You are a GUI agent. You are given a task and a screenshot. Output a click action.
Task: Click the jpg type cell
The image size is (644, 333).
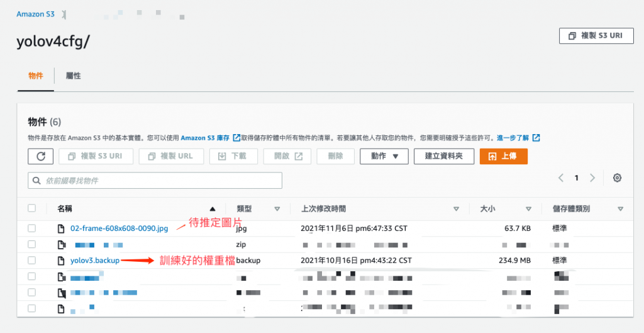pyautogui.click(x=241, y=229)
